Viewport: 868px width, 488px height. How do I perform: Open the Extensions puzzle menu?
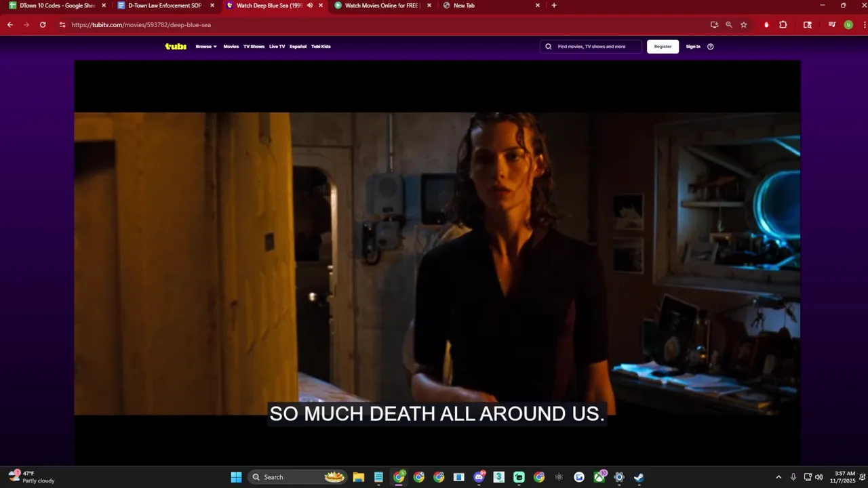pos(783,24)
